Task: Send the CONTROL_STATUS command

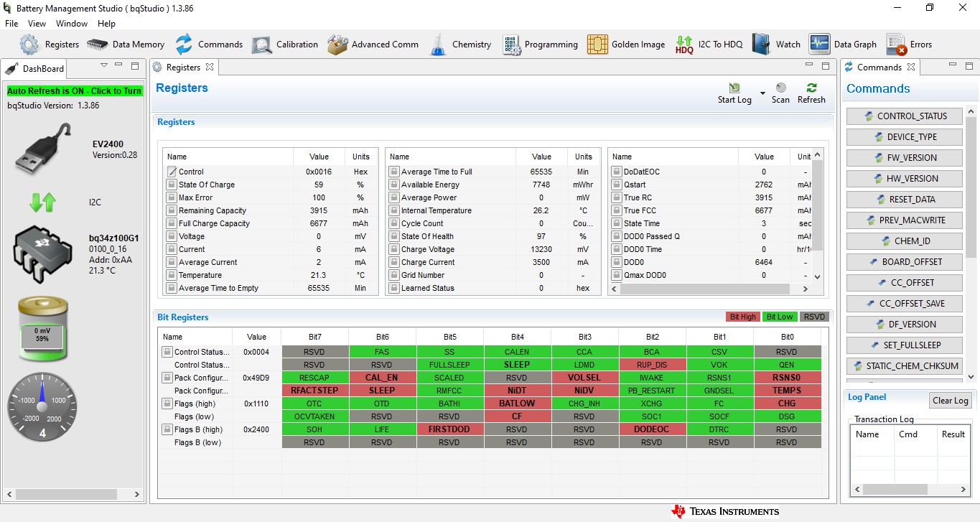Action: coord(904,116)
